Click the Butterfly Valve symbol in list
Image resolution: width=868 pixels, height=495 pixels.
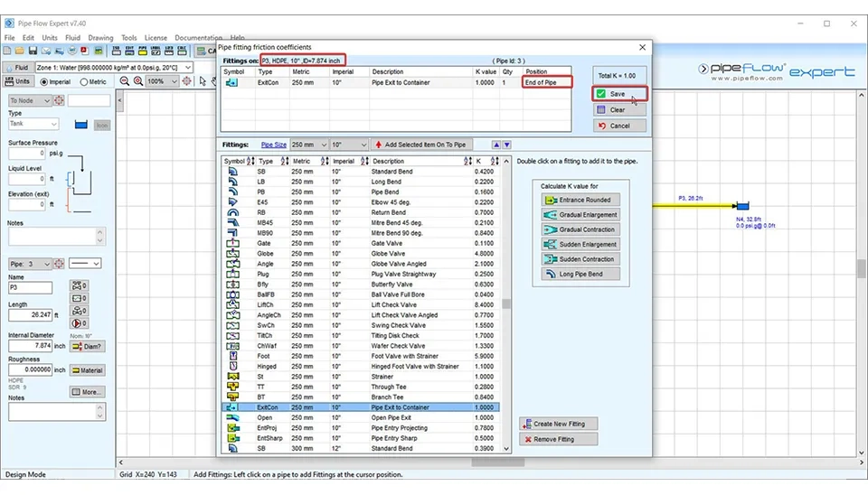pos(233,285)
